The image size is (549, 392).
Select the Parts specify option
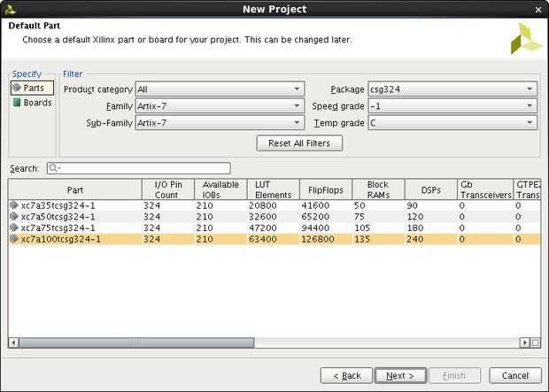pyautogui.click(x=32, y=88)
